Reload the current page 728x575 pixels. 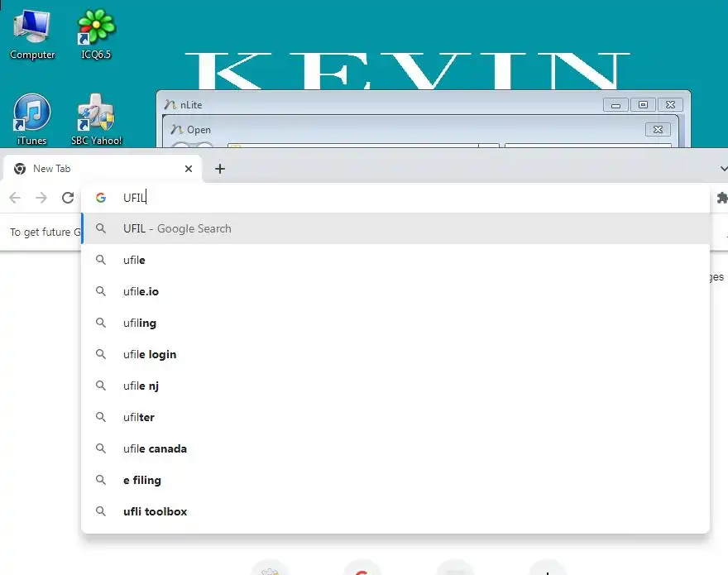coord(68,198)
